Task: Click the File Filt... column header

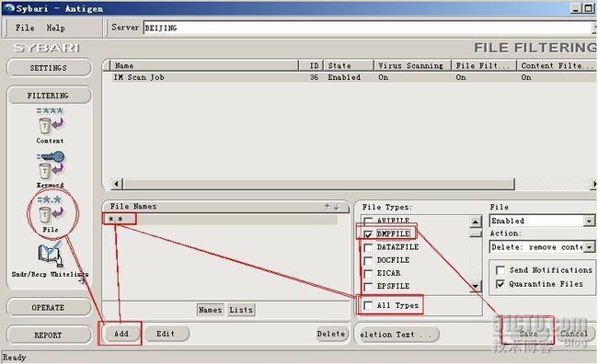Action: 484,65
